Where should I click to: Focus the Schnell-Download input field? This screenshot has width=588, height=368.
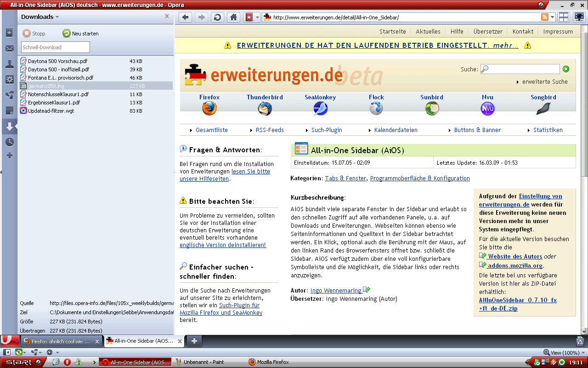tap(56, 47)
